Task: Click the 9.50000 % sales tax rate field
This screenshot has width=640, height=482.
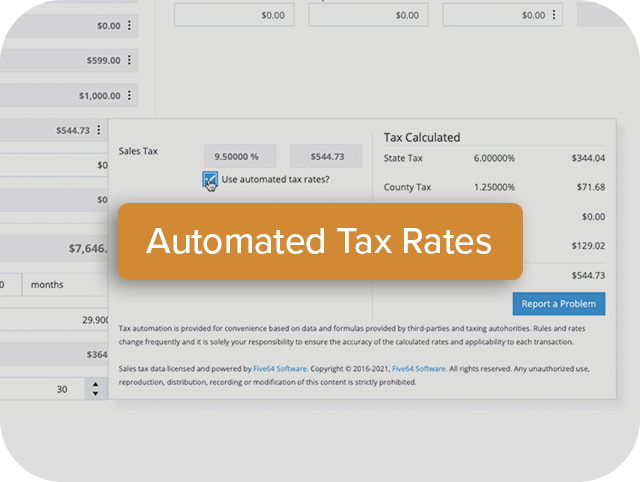Action: (239, 156)
